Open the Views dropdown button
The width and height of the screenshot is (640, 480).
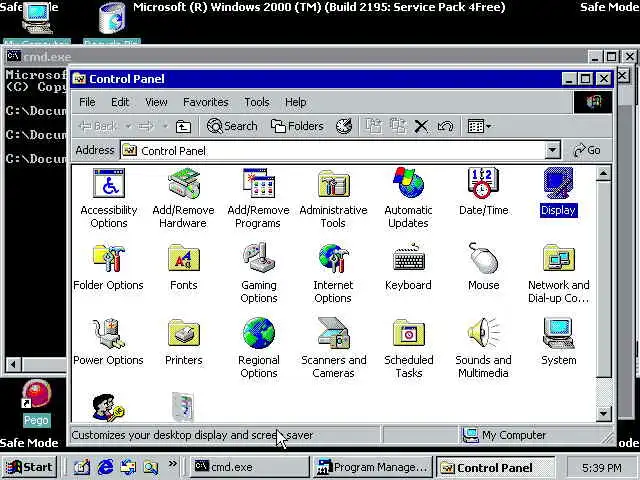479,127
